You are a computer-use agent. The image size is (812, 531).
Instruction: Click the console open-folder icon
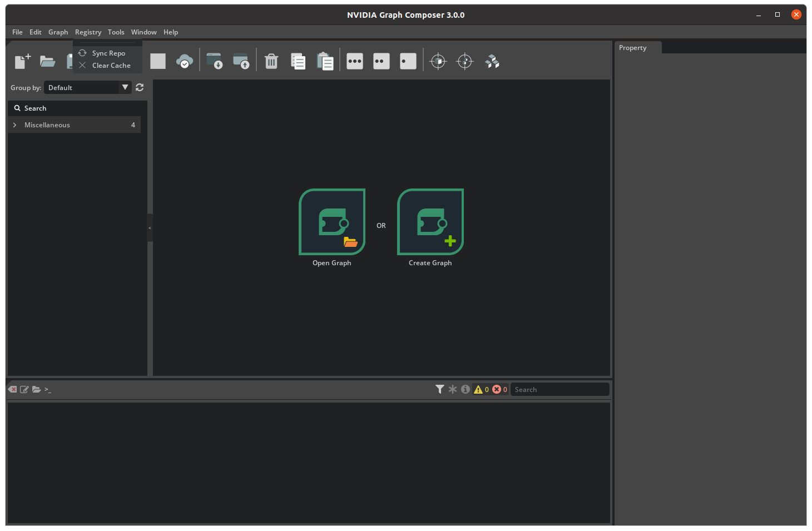[37, 389]
